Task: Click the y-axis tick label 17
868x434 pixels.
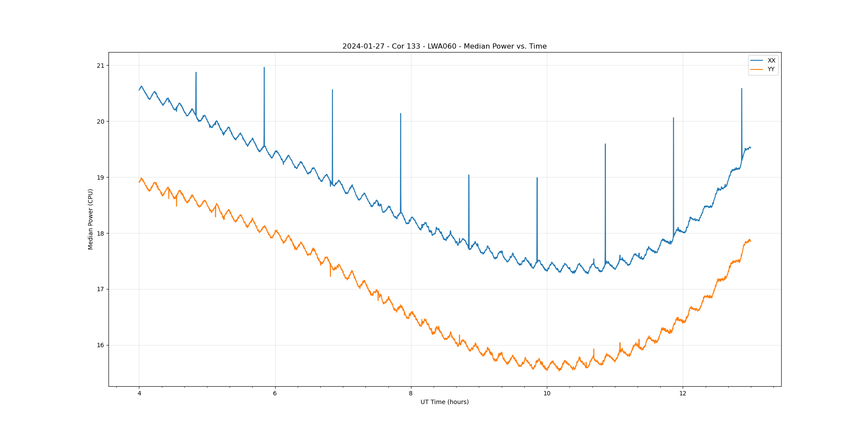Action: tap(101, 289)
